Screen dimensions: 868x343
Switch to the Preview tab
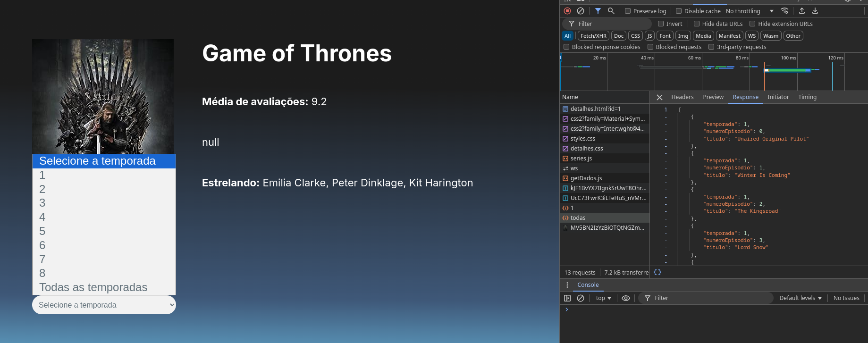(713, 97)
